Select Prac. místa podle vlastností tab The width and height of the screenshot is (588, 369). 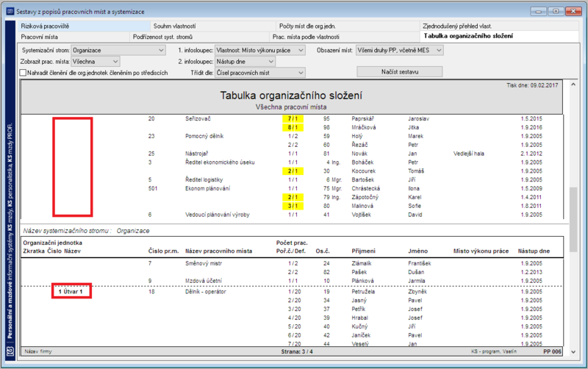coord(344,37)
